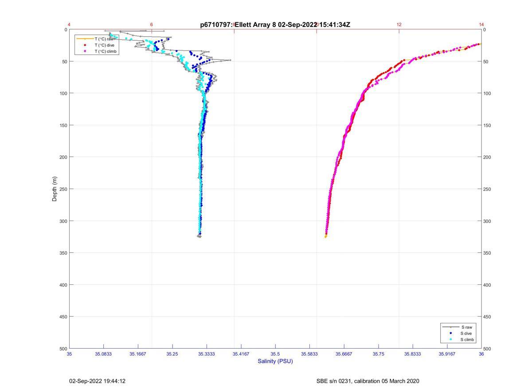Click the plot title "p6710797: Ellett Array 8"

click(x=238, y=25)
